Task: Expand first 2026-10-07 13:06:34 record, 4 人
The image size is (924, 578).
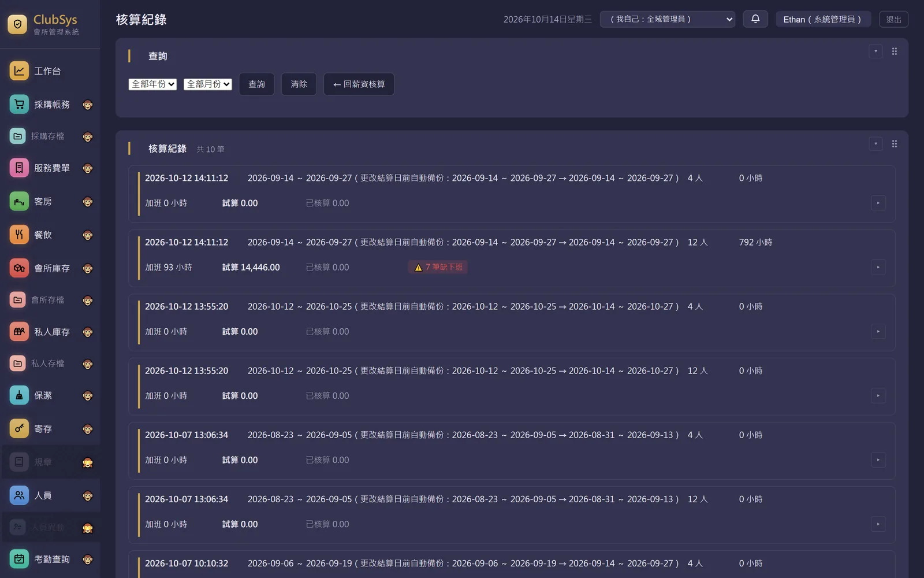Action: coord(878,460)
